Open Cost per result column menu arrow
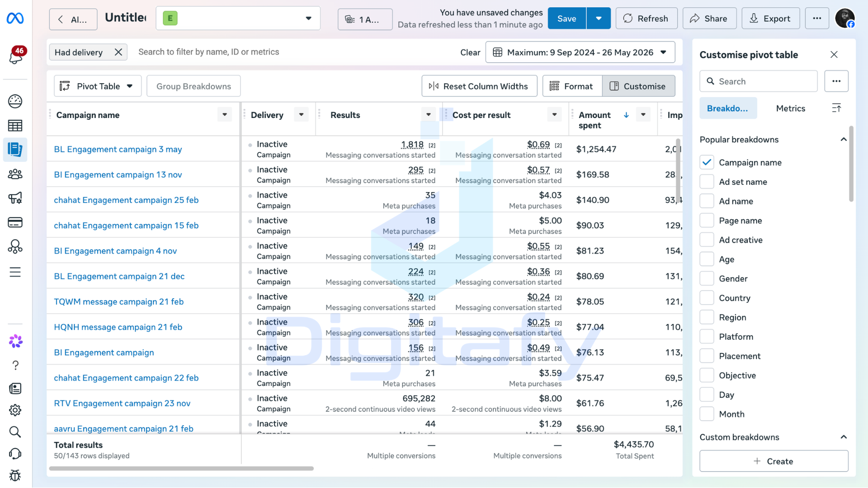Viewport: 868px width, 488px height. pyautogui.click(x=555, y=115)
